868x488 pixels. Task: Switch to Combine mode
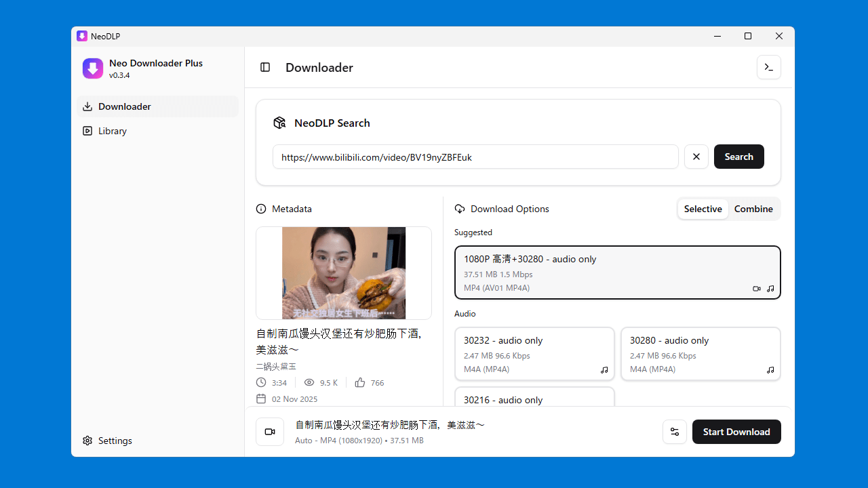(753, 209)
